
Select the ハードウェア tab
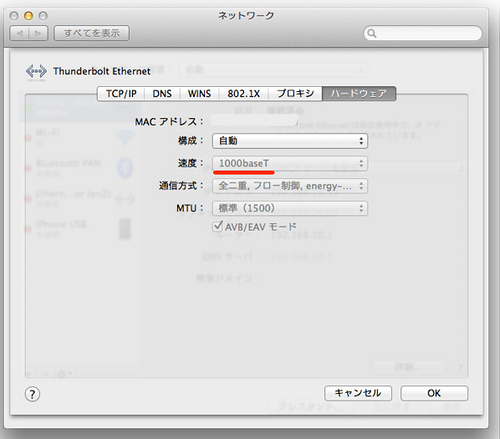pos(359,94)
